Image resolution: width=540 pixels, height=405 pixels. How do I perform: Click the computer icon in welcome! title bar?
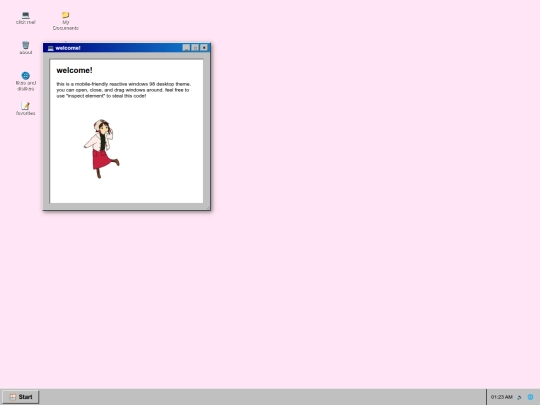click(x=51, y=48)
